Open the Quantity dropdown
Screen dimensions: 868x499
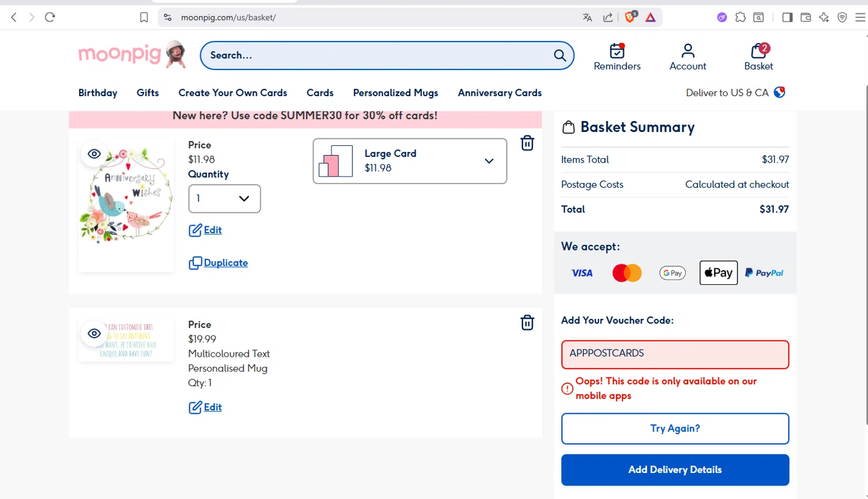pos(225,199)
